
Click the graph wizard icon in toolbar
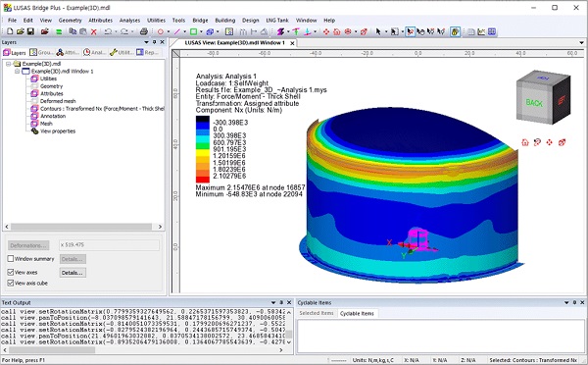[481, 32]
